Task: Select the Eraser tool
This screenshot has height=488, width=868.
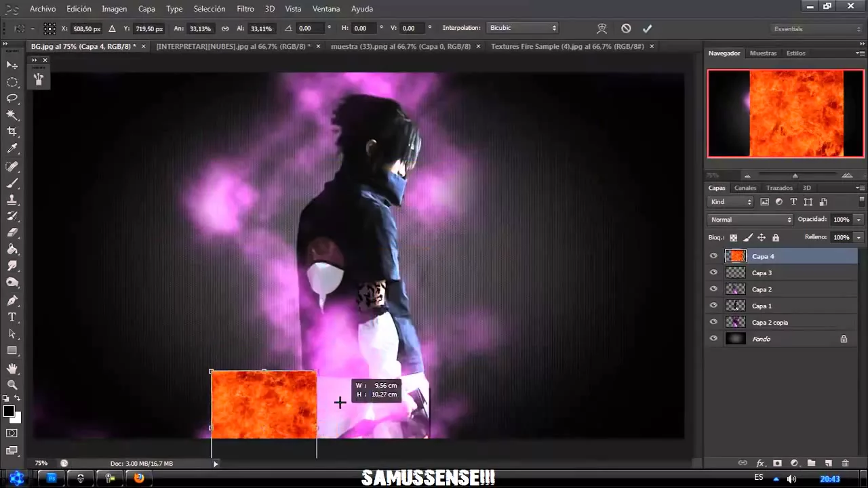Action: coord(12,232)
